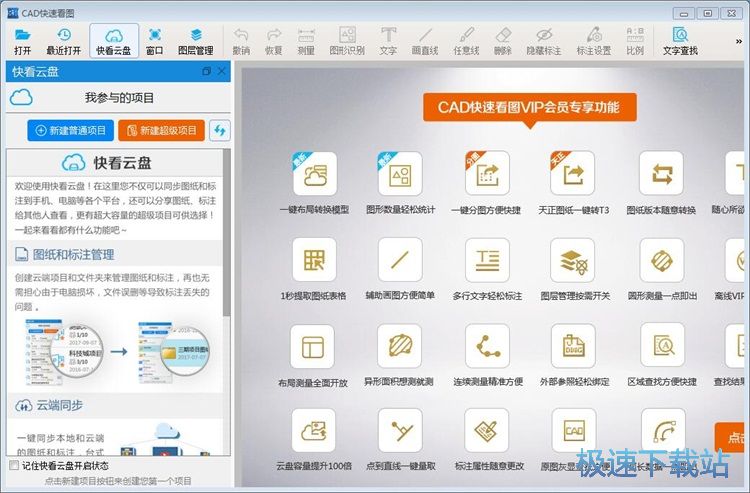Click 一键分图方便快捷 feature icon

tap(487, 173)
